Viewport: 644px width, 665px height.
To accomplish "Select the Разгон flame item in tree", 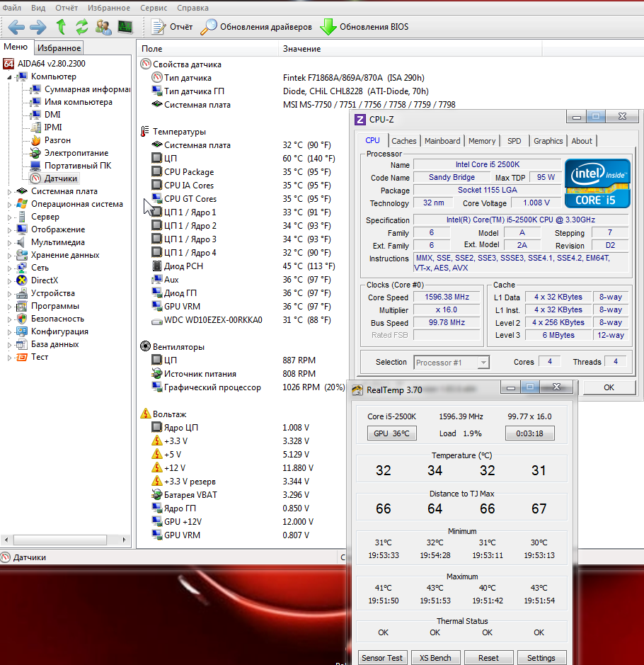I will pos(57,140).
